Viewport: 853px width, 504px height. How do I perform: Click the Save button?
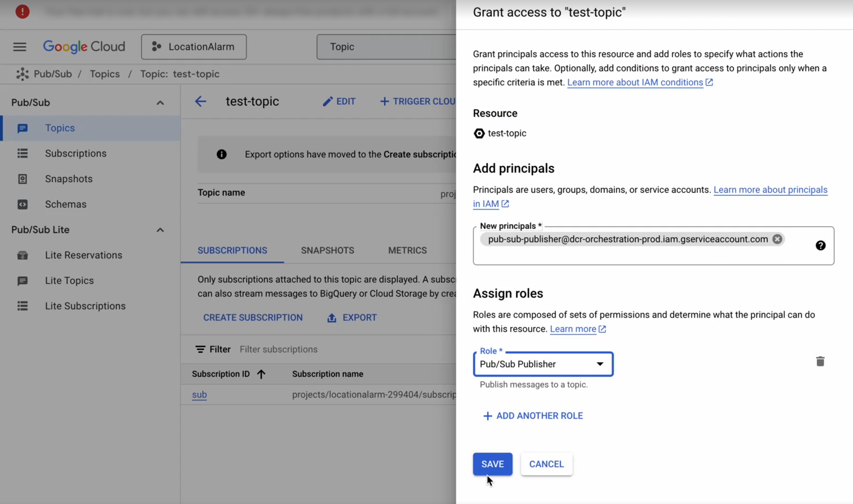click(x=492, y=464)
